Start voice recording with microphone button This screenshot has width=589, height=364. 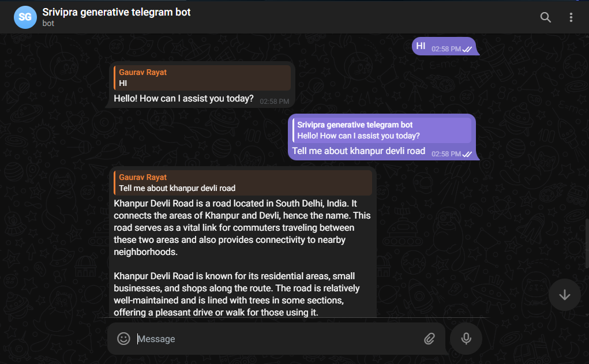tap(466, 339)
